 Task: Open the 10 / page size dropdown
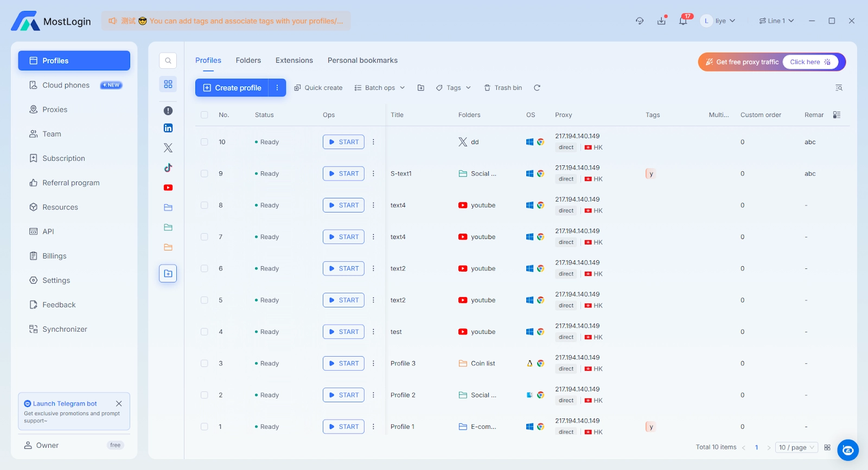(x=796, y=447)
